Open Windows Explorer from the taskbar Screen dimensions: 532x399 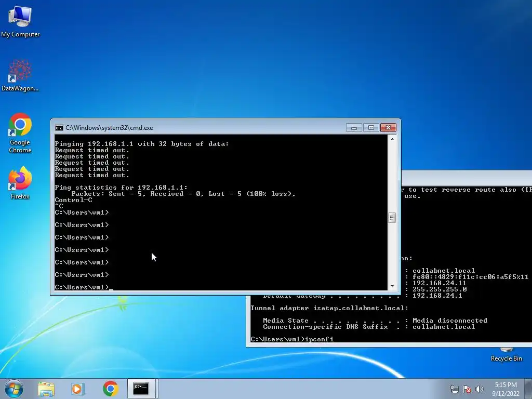pyautogui.click(x=46, y=389)
